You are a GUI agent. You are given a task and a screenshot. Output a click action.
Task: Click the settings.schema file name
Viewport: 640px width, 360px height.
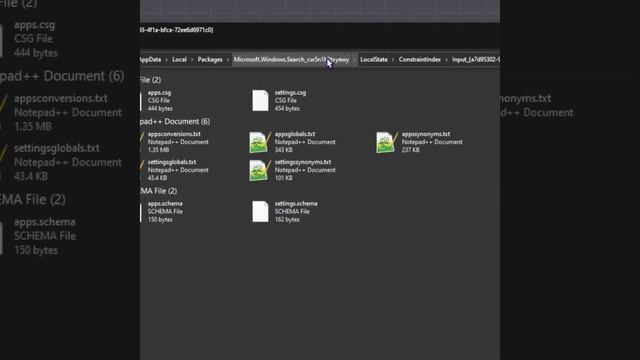point(296,203)
